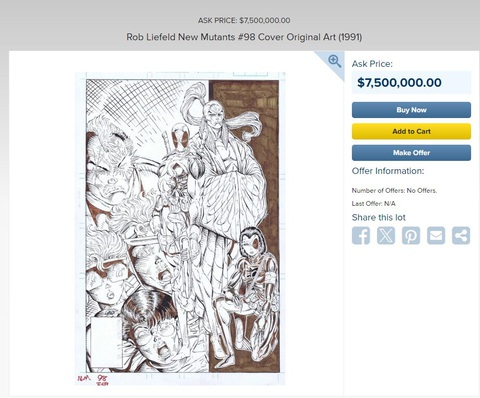Share the lot on X
This screenshot has width=480, height=398.
click(386, 236)
